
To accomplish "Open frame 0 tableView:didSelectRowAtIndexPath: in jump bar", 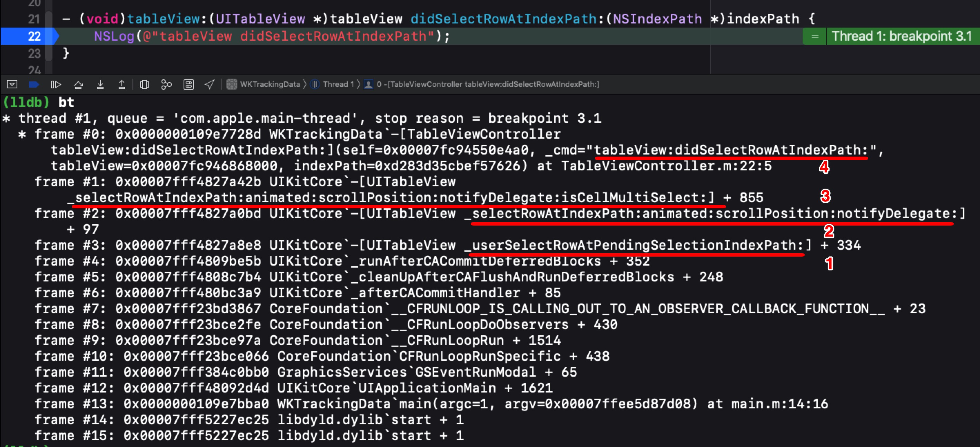I will 482,85.
